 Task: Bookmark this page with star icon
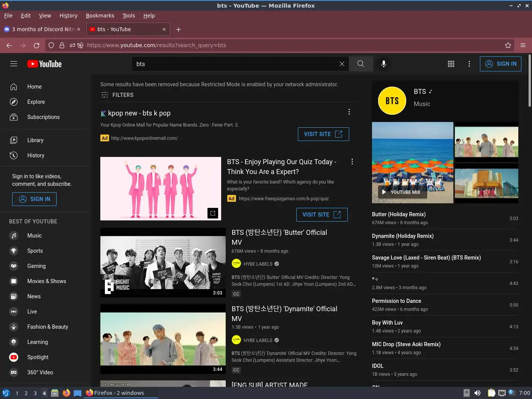(508, 45)
